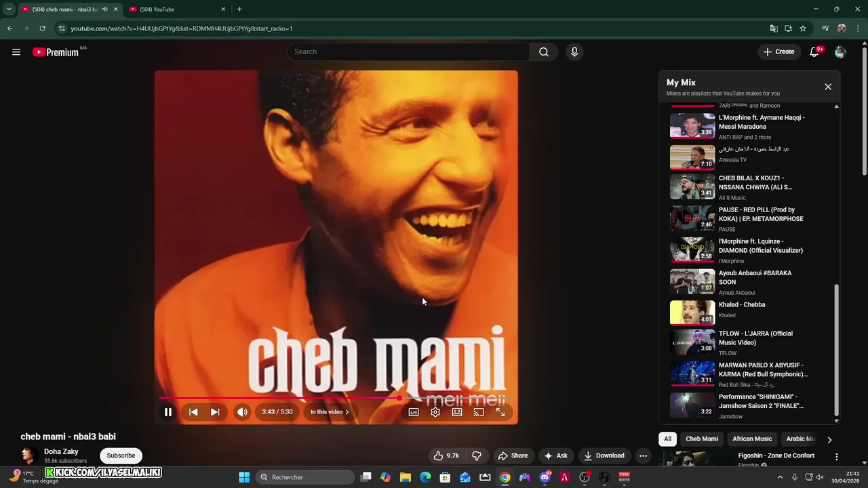Viewport: 868px width, 488px height.
Task: Skip to next video in mix
Action: pyautogui.click(x=215, y=412)
